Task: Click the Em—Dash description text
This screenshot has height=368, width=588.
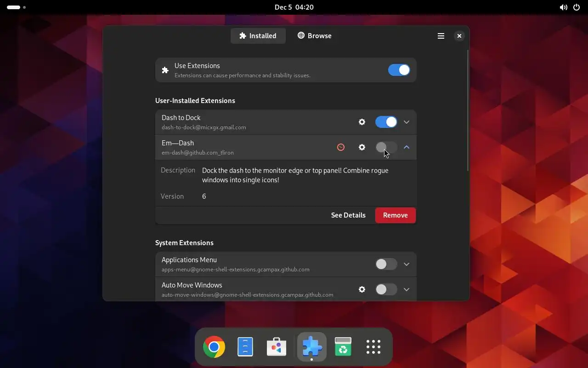Action: [295, 175]
